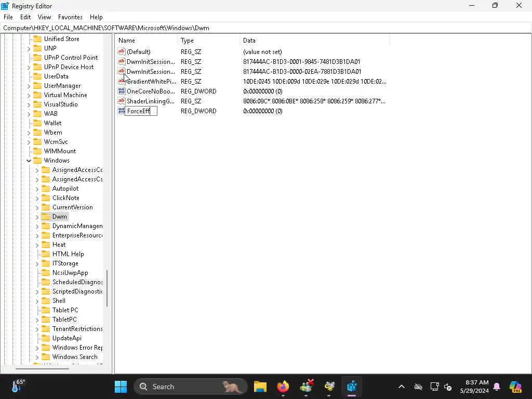
Task: Click the Registry Editor taskbar icon
Action: [352, 387]
